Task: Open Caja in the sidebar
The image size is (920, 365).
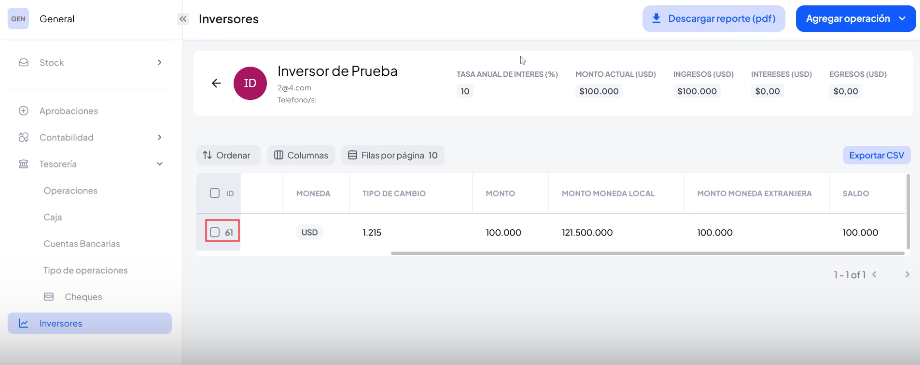Action: [53, 217]
